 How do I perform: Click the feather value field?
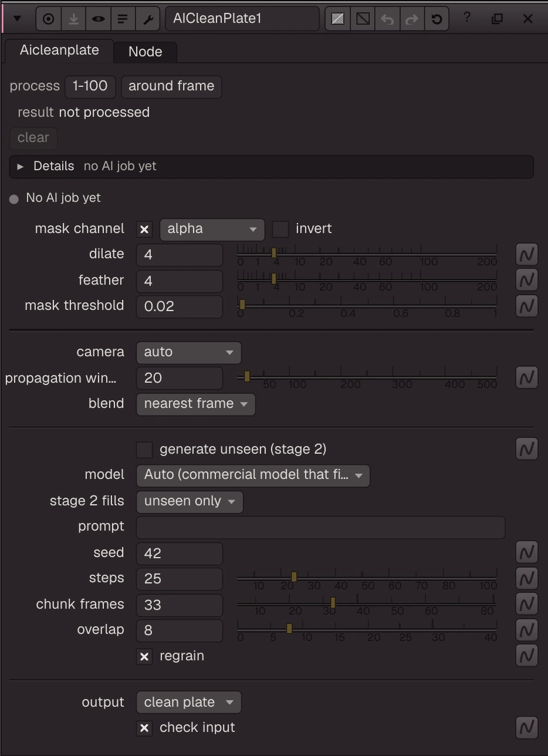[180, 281]
